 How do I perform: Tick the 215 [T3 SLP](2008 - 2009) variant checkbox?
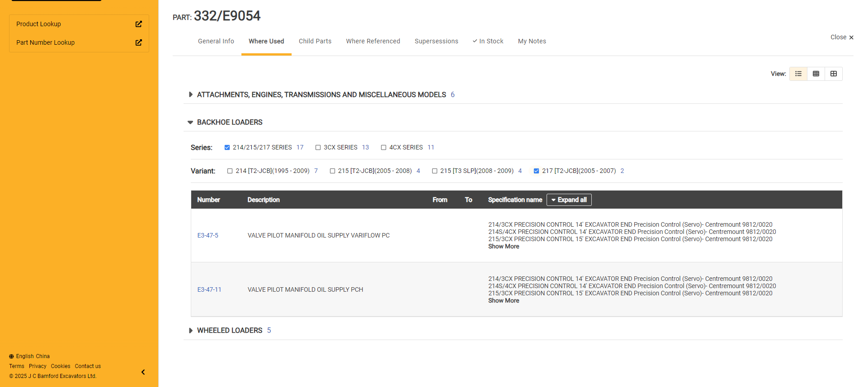435,171
